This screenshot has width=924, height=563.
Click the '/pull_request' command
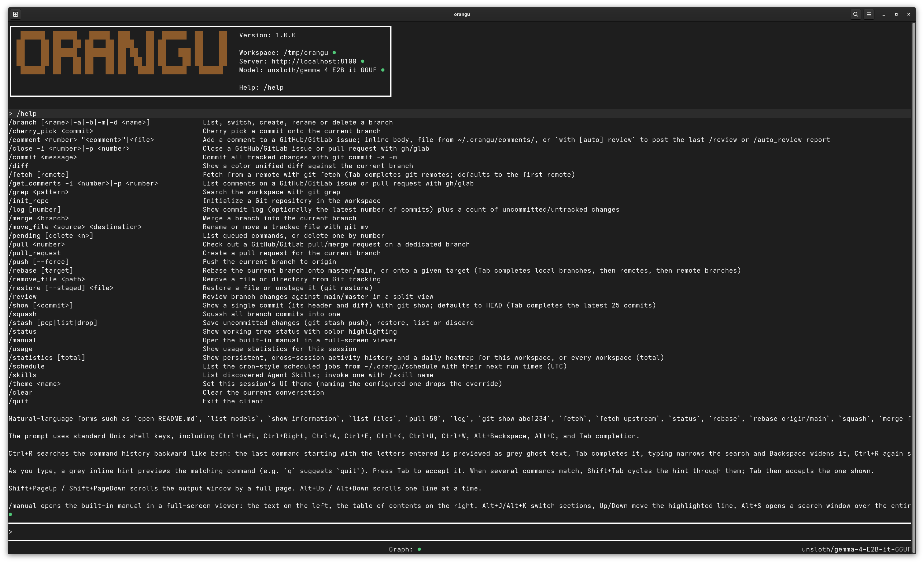coord(35,253)
